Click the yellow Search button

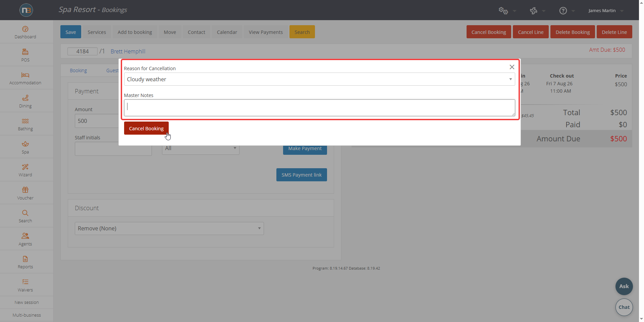coord(302,32)
